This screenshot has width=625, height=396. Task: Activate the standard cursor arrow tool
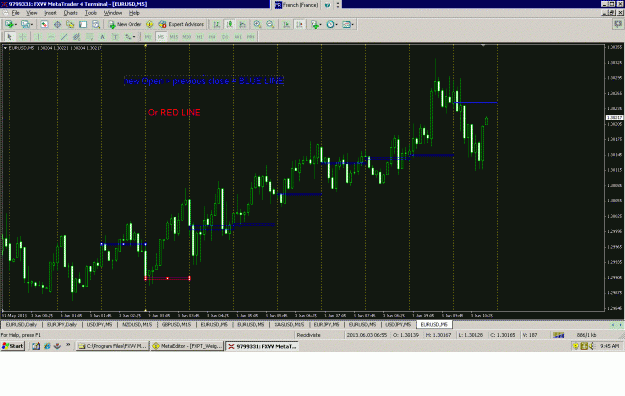[10, 37]
